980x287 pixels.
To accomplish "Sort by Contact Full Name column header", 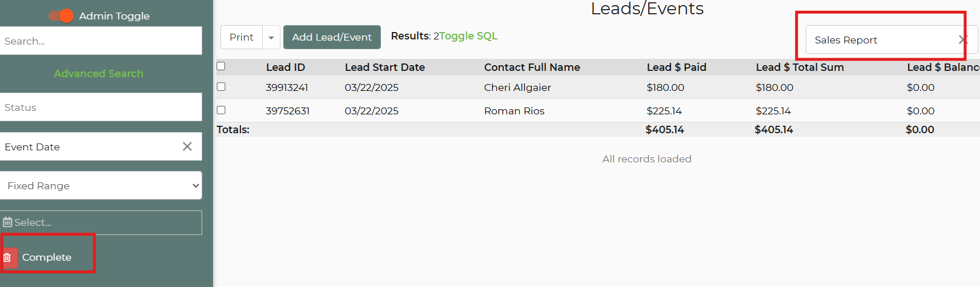I will 532,67.
